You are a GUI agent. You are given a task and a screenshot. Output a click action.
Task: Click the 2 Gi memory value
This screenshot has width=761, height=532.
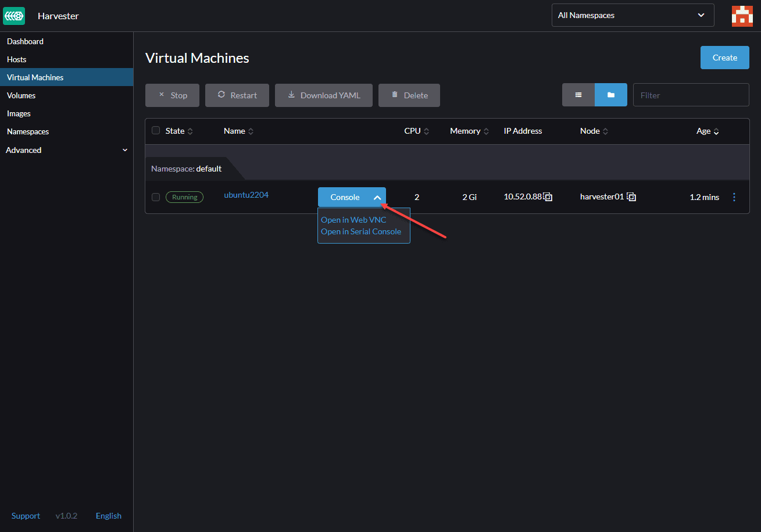[470, 197]
